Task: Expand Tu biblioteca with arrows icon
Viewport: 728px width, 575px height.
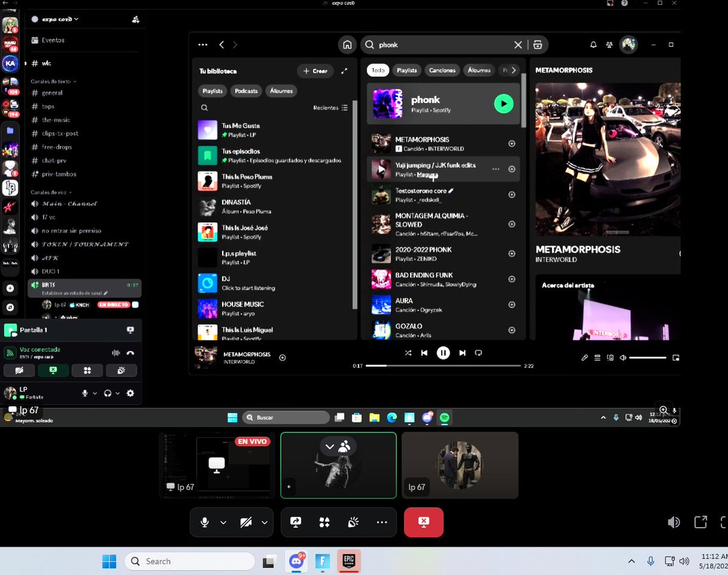Action: [344, 71]
